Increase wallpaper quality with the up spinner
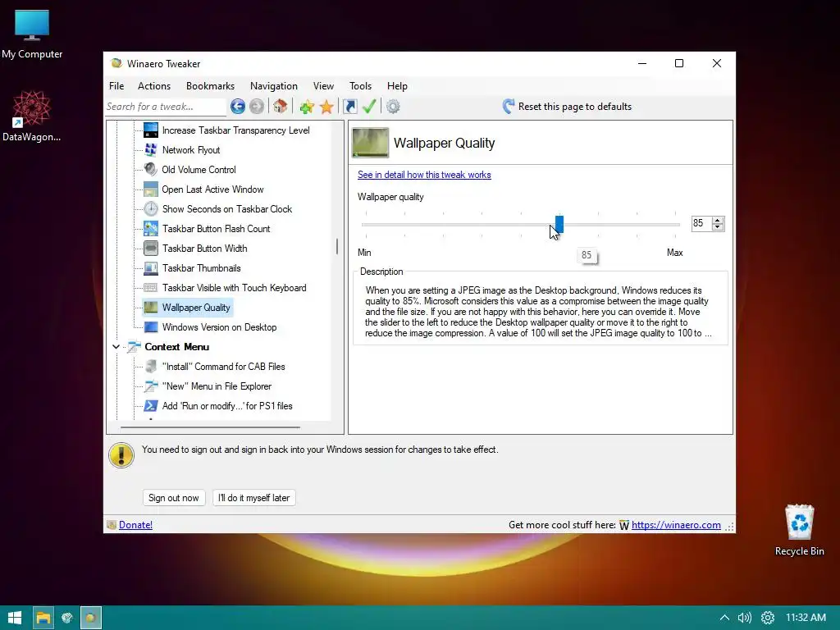The image size is (840, 630). 718,220
